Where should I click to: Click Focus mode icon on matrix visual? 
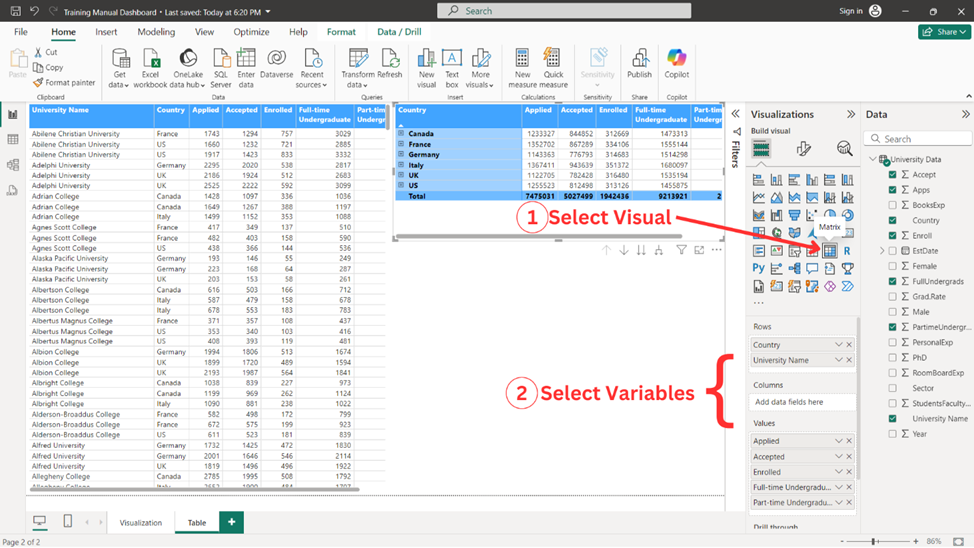click(699, 250)
